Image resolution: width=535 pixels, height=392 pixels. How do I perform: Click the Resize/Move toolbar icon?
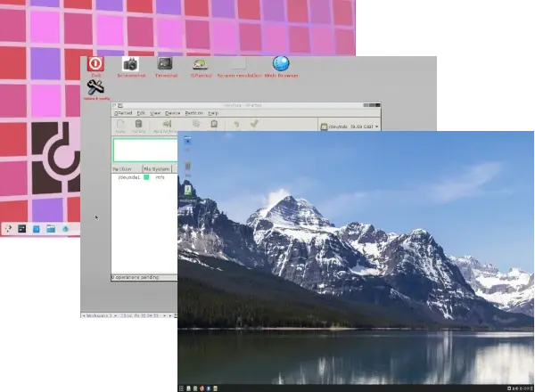click(166, 126)
